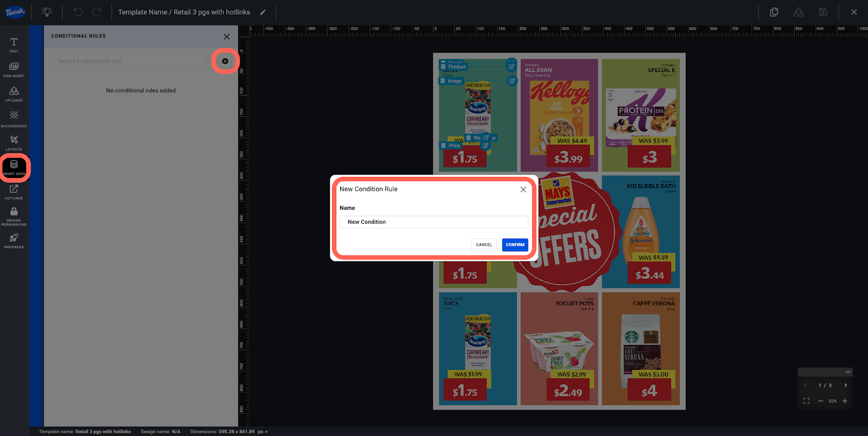
Task: Select the Kid Bubble Bath tile
Action: pos(641,232)
